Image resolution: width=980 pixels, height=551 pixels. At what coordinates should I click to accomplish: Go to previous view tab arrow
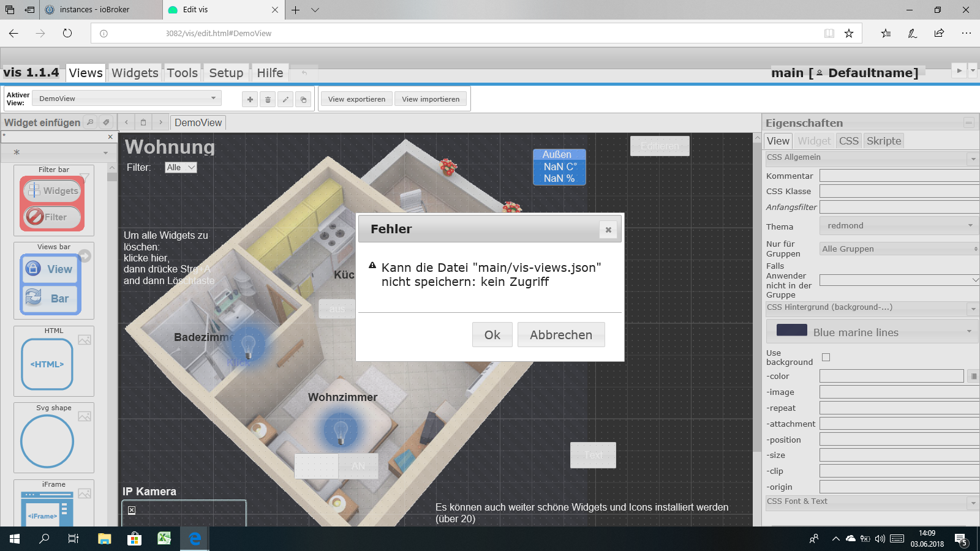(x=126, y=122)
